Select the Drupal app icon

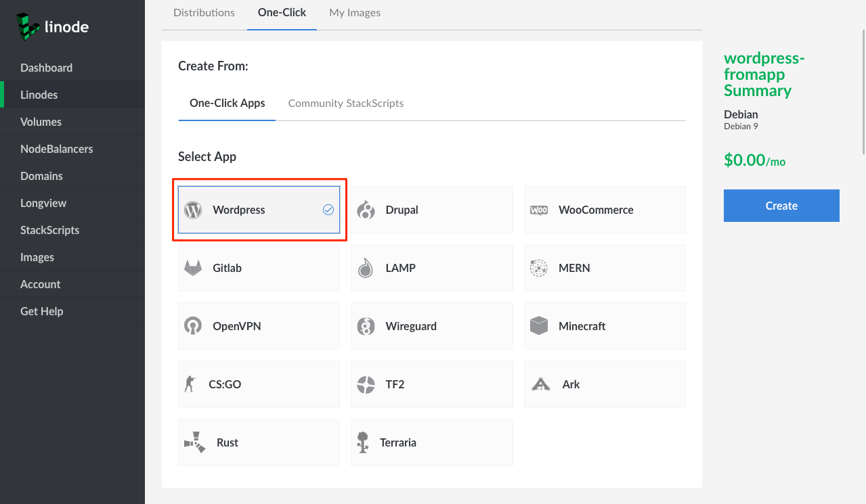[x=366, y=210]
